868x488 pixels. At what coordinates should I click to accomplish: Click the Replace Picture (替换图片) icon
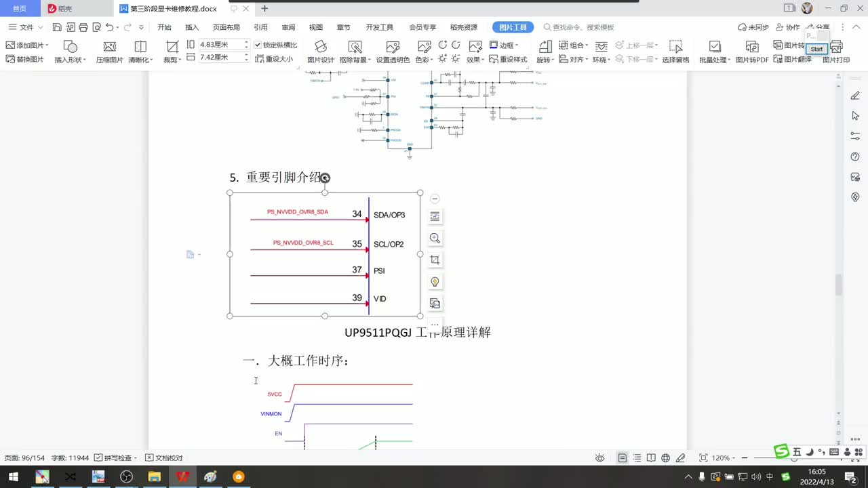(10, 59)
